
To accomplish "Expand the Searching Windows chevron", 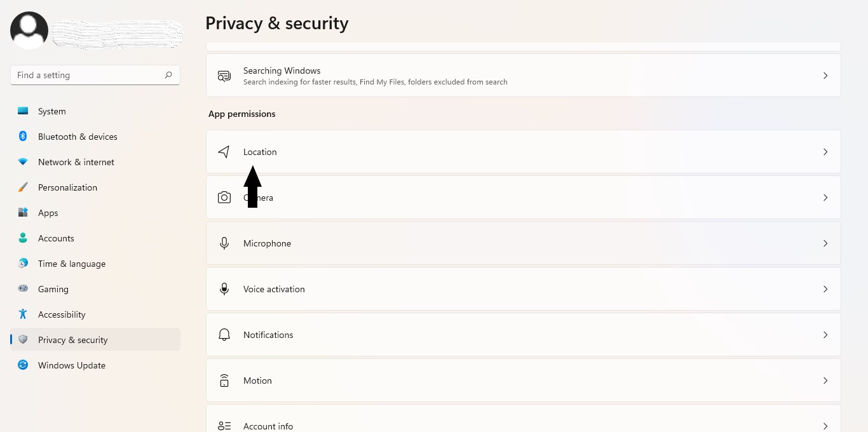I will click(825, 76).
